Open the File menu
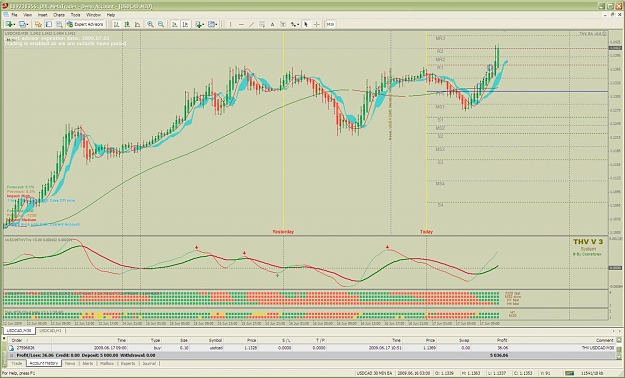This screenshot has height=378, width=625. (x=14, y=15)
